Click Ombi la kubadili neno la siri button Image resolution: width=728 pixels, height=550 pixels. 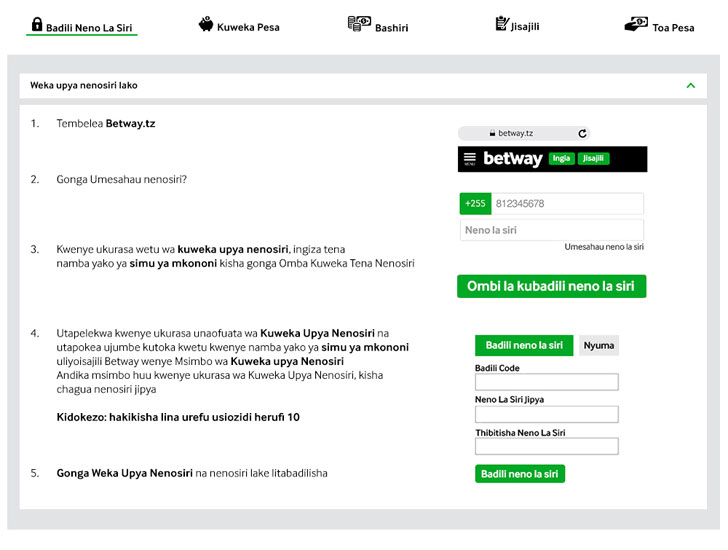[x=552, y=286]
